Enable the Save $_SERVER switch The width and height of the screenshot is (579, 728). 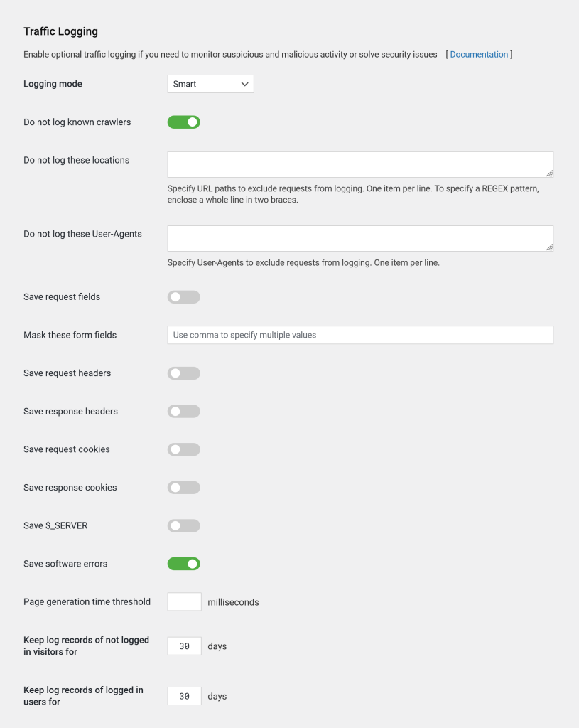184,526
